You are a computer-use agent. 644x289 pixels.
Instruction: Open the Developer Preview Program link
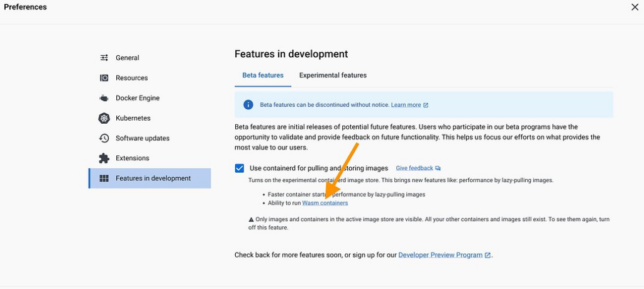tap(440, 255)
